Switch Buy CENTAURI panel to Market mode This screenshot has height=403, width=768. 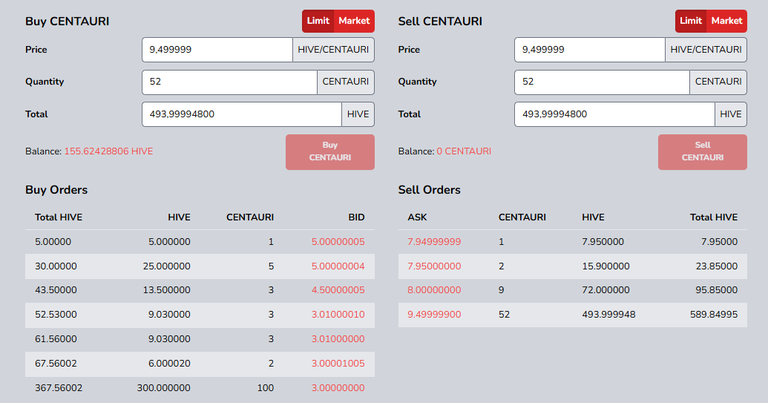354,21
